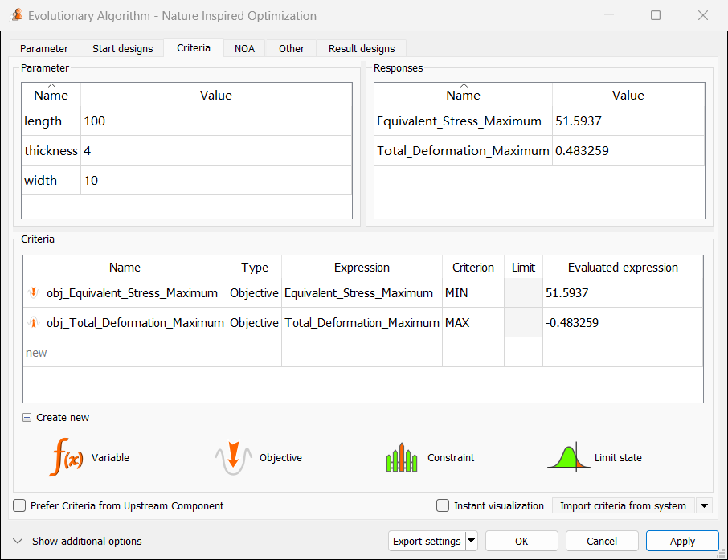Image resolution: width=728 pixels, height=560 pixels.
Task: Click the Evolutionary Algorithm window title icon
Action: (17, 15)
